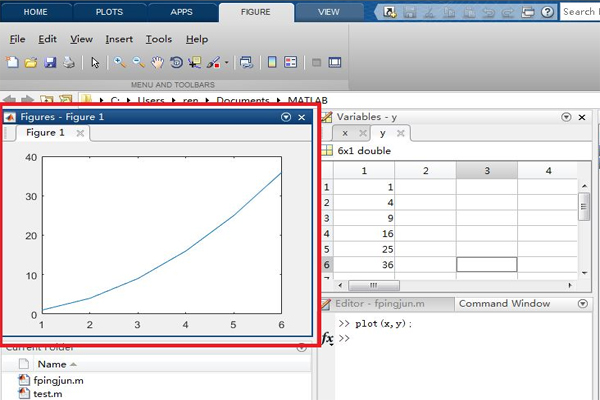Screen dimensions: 600x400
Task: Select the Zoom Out magnifier tool
Action: [138, 62]
